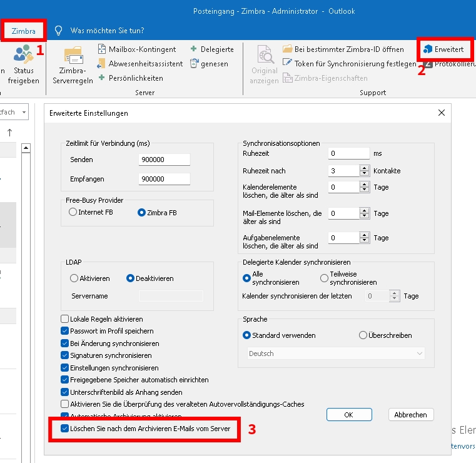Screen dimensions: 476x463
Task: Enable 'Lokale Regeln aktivieren' checkbox
Action: click(64, 319)
